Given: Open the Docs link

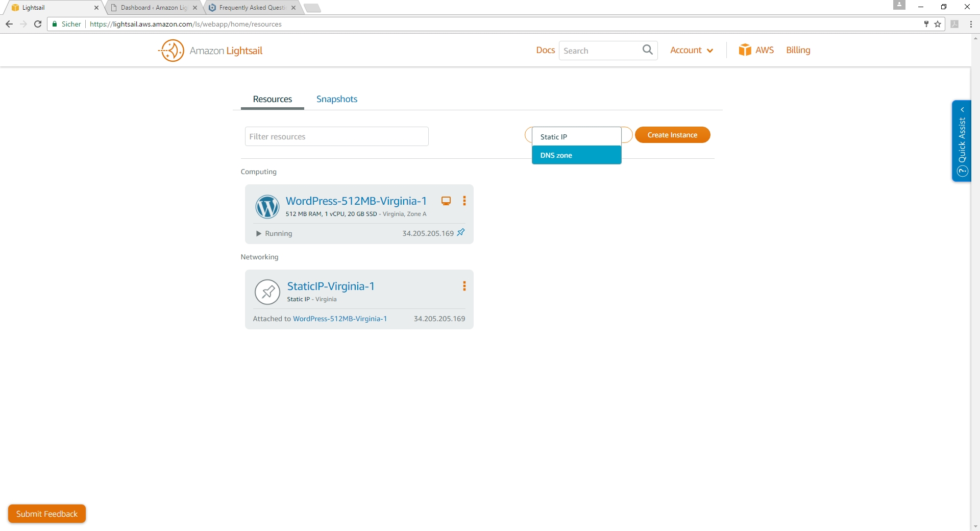Looking at the screenshot, I should click(x=545, y=50).
